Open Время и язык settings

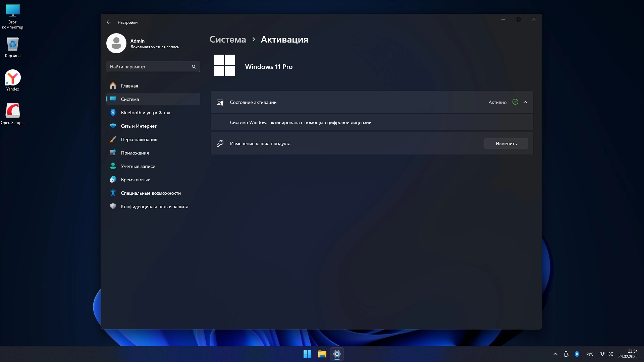tap(135, 180)
